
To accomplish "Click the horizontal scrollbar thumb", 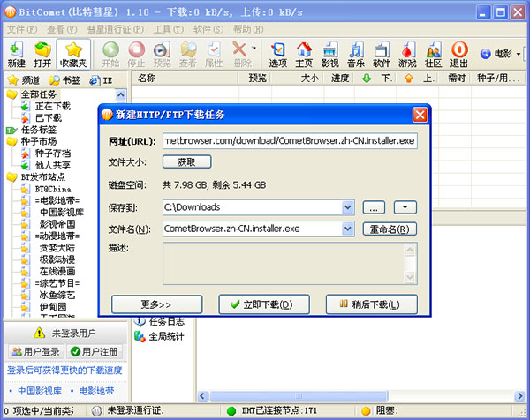I will pyautogui.click(x=299, y=395).
